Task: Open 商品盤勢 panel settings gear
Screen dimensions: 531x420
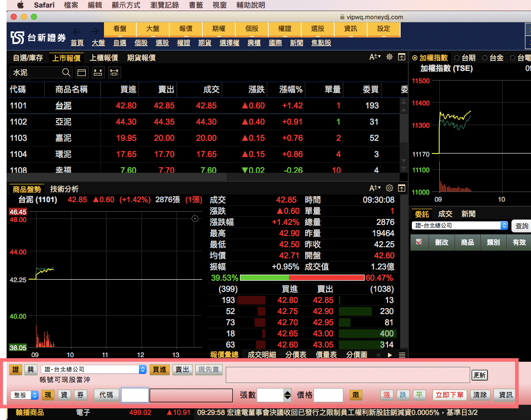Action: coord(390,188)
